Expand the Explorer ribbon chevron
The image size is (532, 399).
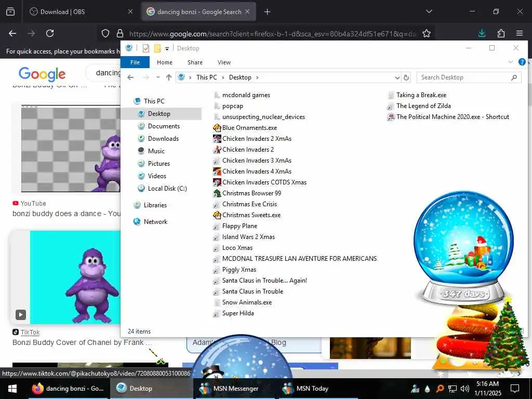(510, 62)
